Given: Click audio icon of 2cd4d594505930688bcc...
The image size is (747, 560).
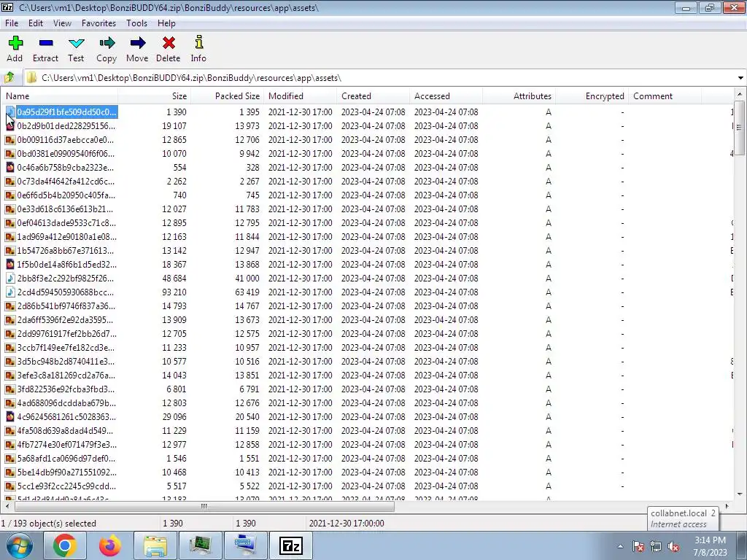Looking at the screenshot, I should [10, 292].
